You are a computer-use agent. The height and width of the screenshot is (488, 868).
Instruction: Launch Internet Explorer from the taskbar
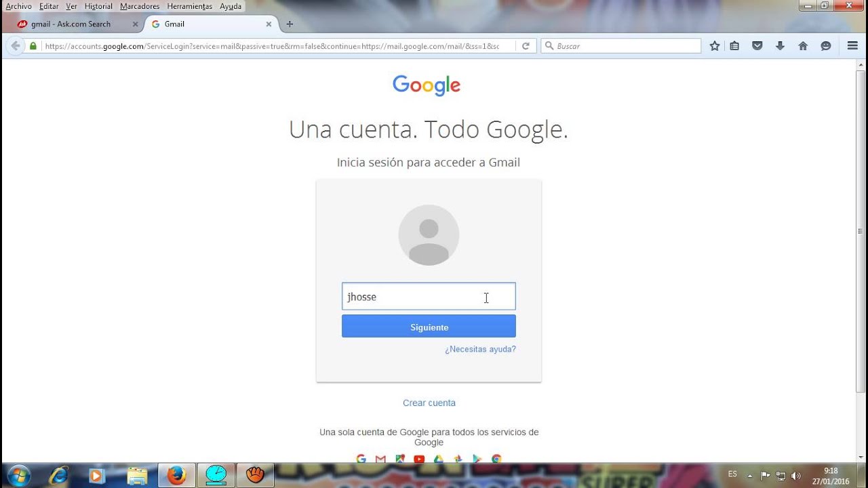(59, 475)
